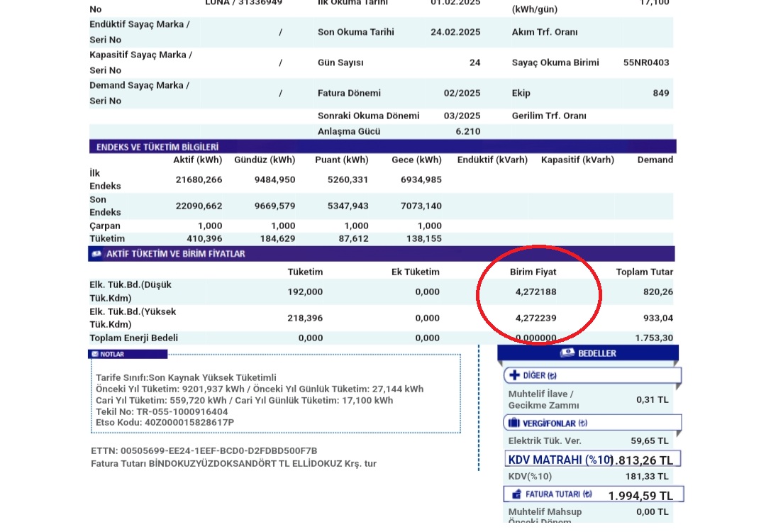Select the Kapasitif Sayaç Marka / Seri No label
766x532 pixels.
tap(140, 62)
